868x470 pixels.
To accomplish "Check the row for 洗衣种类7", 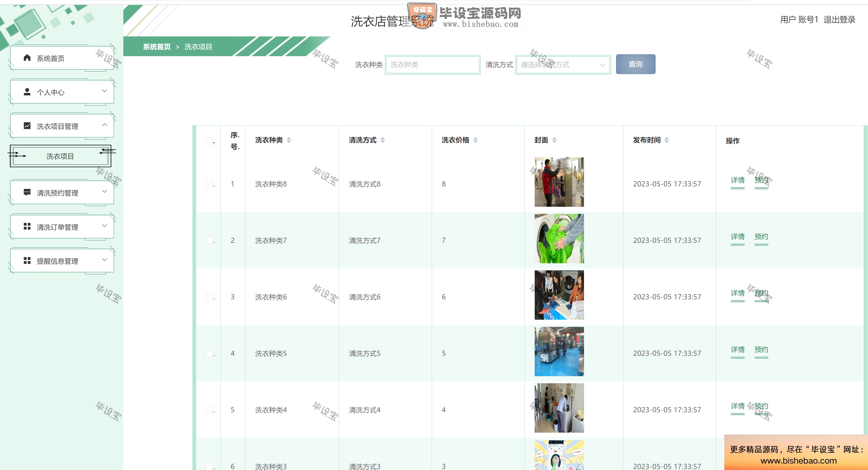I will (x=209, y=240).
